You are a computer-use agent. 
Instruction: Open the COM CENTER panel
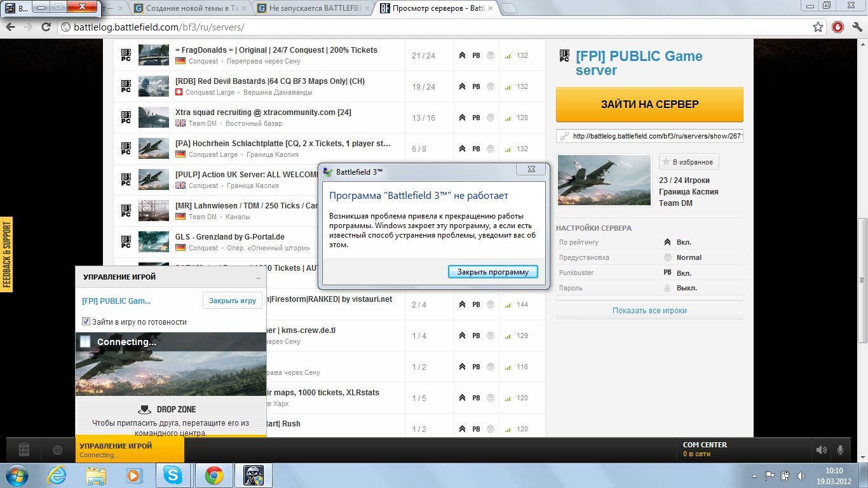click(x=742, y=449)
